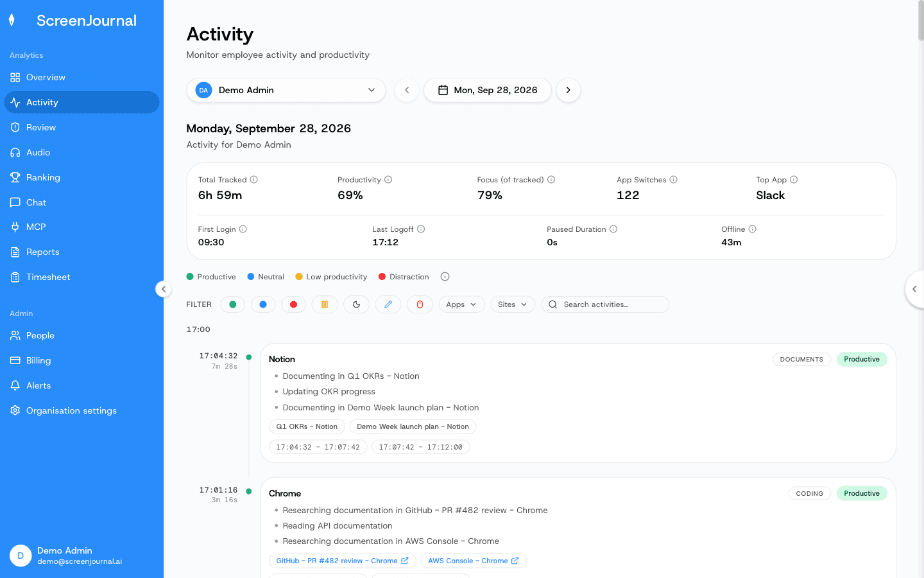The height and width of the screenshot is (578, 924).
Task: Click the Organisation settings gear icon
Action: (x=15, y=410)
